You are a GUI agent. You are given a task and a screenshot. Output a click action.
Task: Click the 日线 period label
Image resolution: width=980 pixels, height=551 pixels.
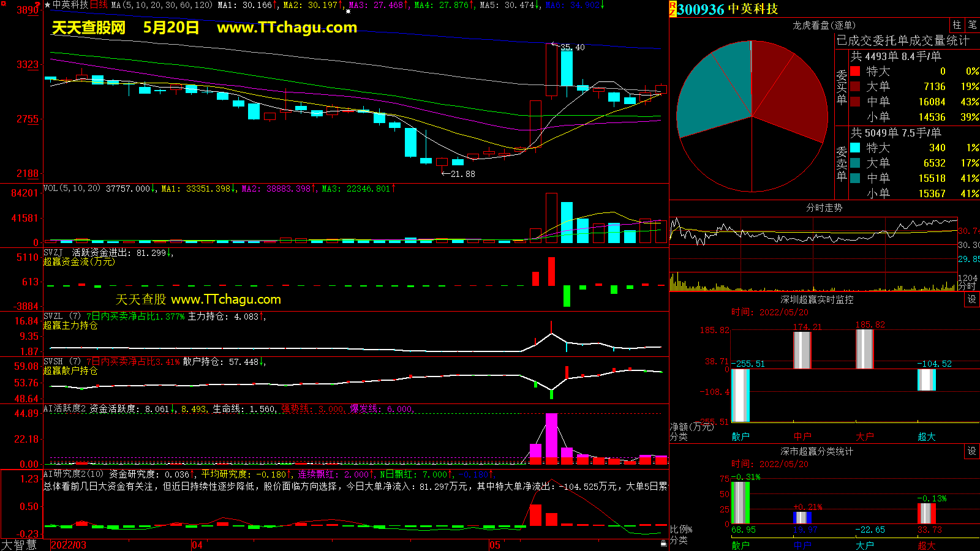[99, 5]
